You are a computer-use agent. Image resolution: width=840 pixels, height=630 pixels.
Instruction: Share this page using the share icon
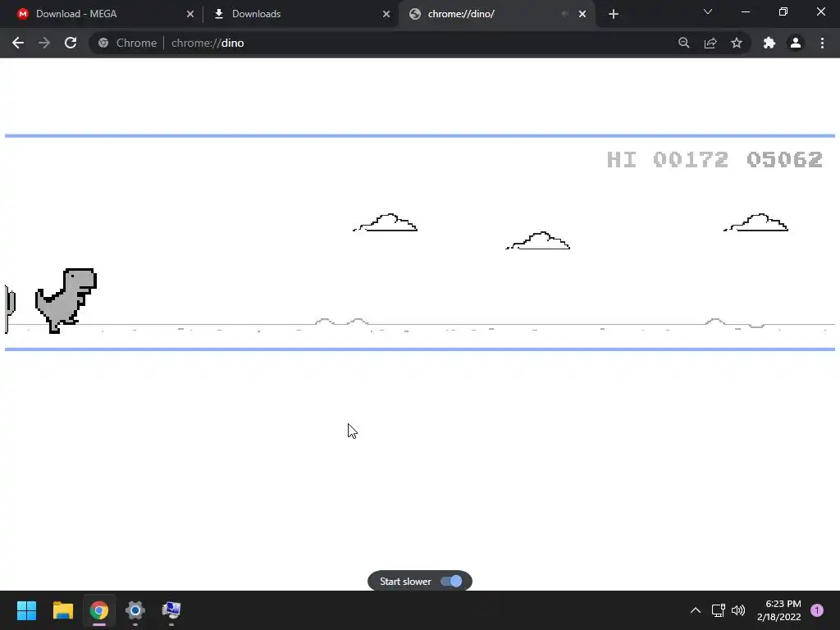coord(710,43)
